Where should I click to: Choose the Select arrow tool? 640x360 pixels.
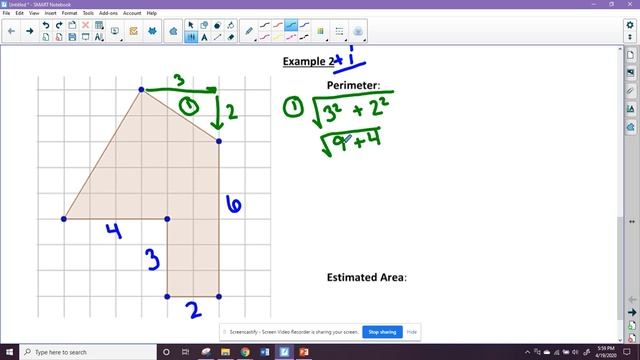191,25
